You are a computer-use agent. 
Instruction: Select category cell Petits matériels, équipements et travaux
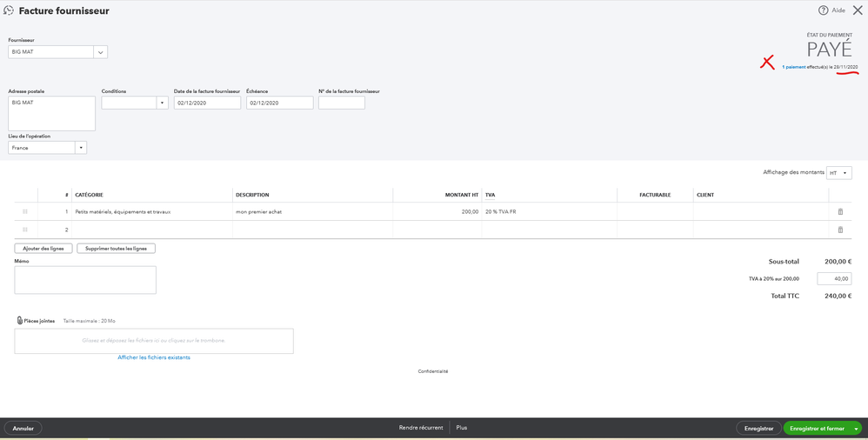152,212
